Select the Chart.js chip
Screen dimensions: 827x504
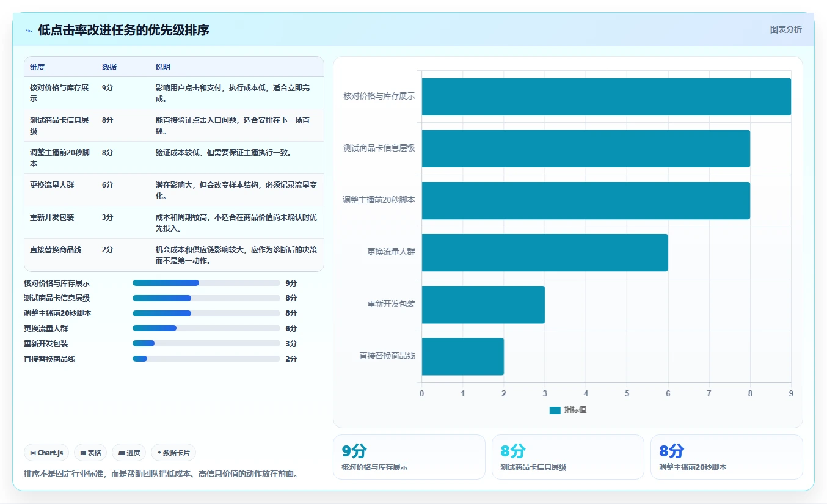tap(46, 453)
